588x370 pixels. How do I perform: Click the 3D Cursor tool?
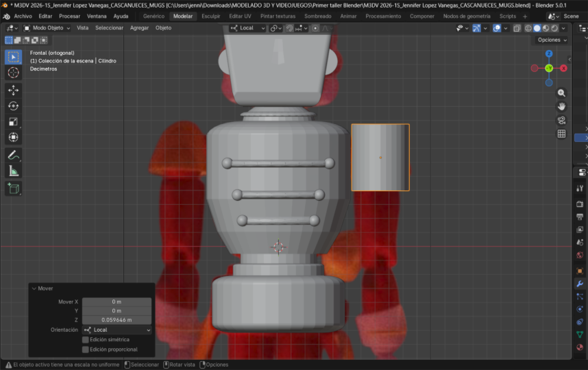(x=13, y=73)
